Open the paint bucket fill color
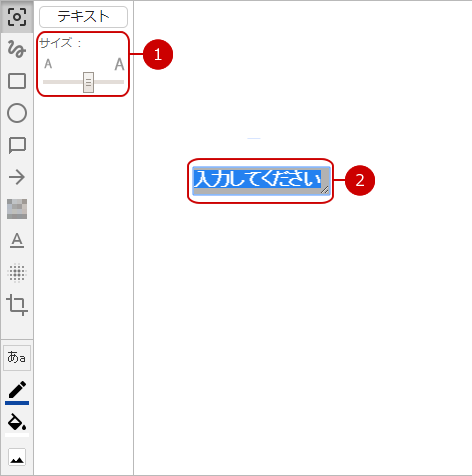Image resolution: width=472 pixels, height=476 pixels. click(17, 424)
